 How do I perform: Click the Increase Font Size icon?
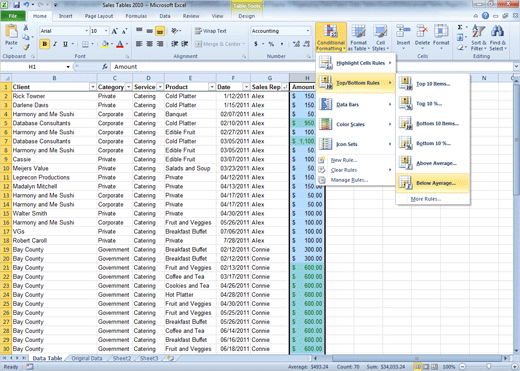[115, 31]
